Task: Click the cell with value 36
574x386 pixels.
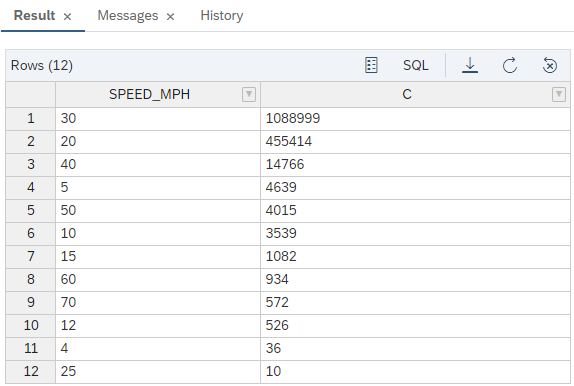Action: tap(415, 349)
